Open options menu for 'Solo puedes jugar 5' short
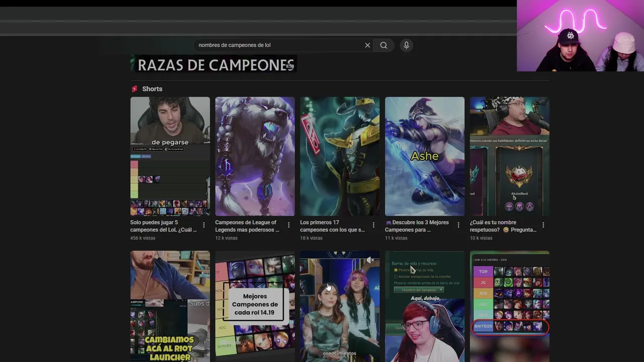 tap(204, 225)
